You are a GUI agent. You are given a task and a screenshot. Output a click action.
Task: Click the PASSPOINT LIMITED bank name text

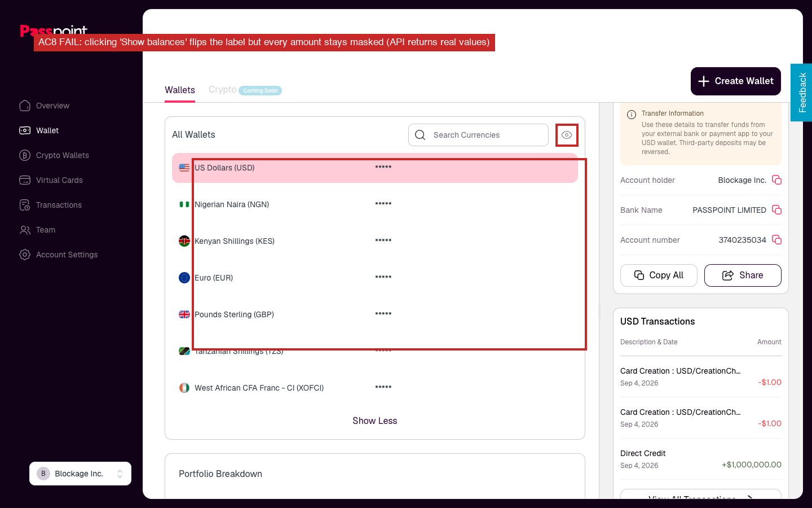(729, 210)
